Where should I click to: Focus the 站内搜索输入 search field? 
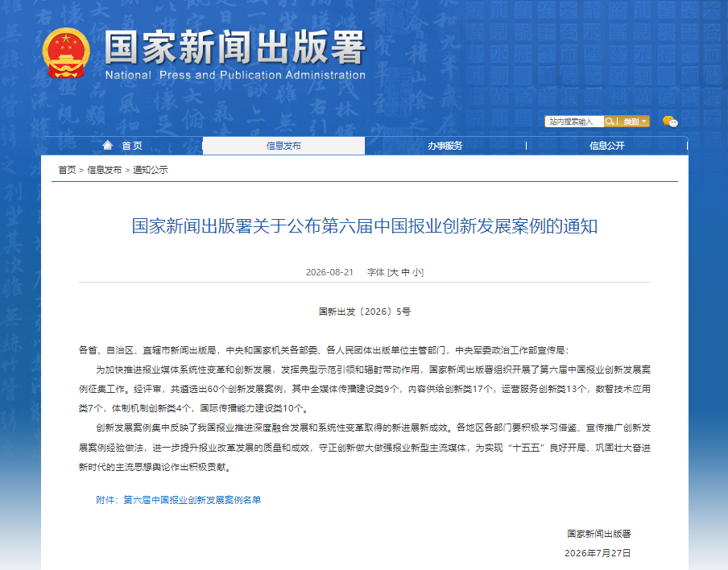click(x=574, y=122)
